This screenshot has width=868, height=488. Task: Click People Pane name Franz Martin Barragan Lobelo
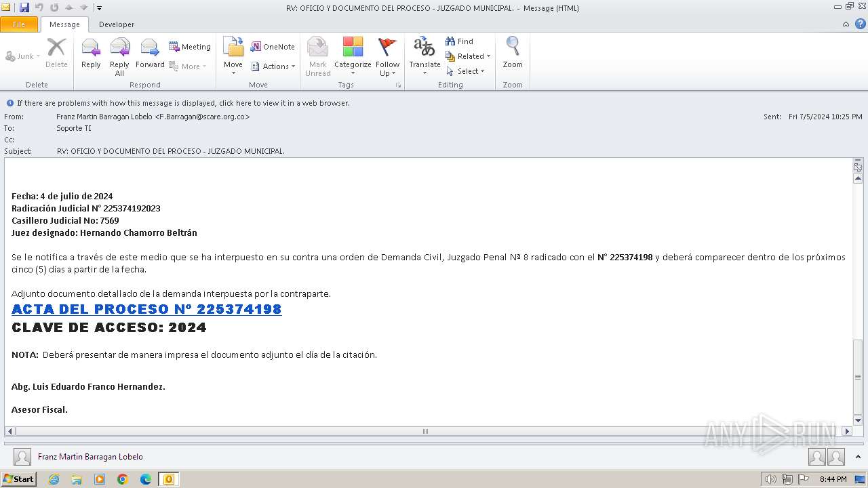coord(90,457)
